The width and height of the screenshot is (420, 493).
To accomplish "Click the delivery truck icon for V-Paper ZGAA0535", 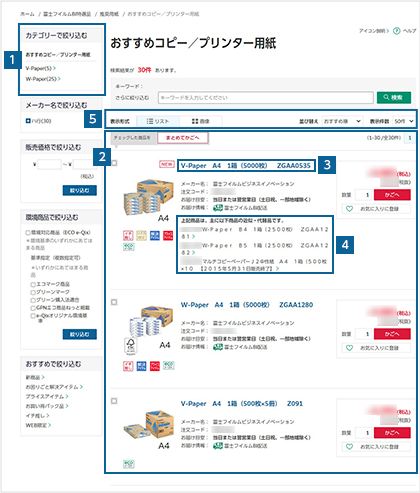I will [x=218, y=208].
